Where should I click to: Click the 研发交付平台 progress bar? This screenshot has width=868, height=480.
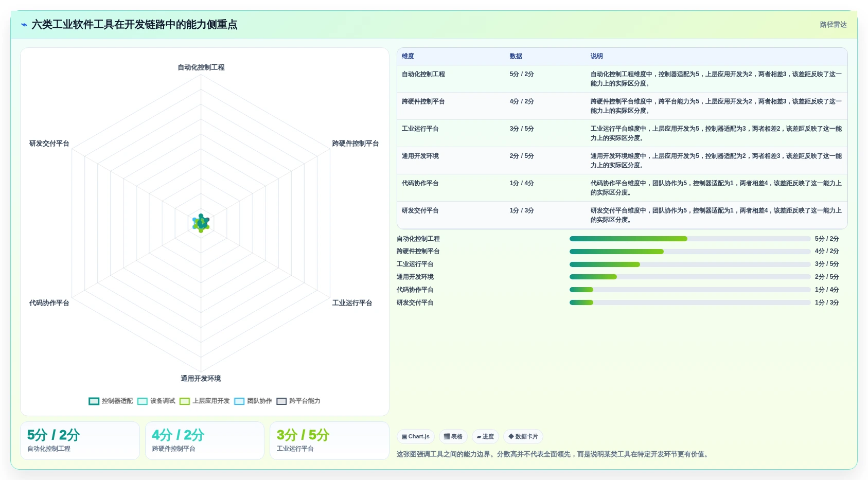pyautogui.click(x=690, y=303)
